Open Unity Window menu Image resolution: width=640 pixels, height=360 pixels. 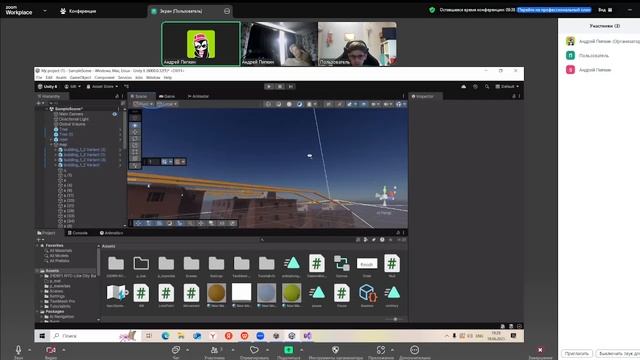153,78
